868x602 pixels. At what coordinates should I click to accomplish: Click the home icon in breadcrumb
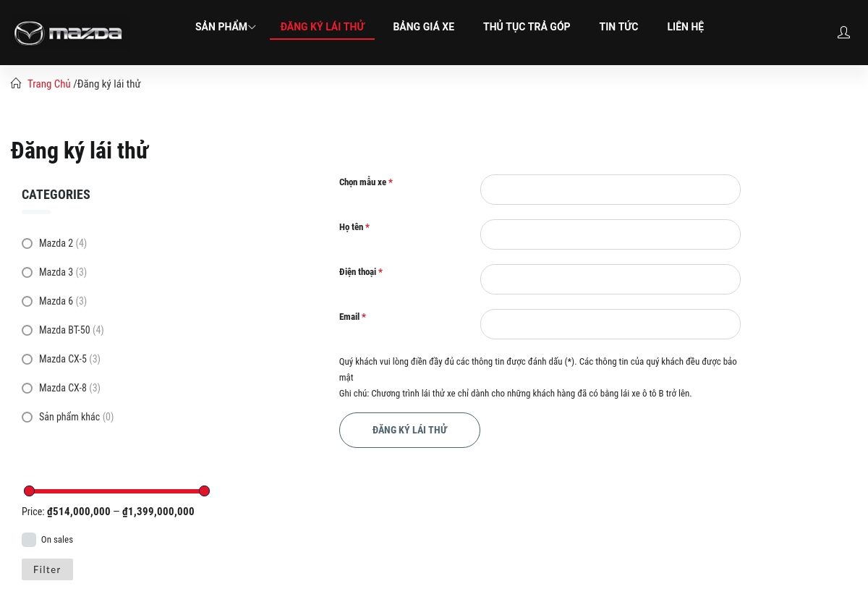(16, 84)
